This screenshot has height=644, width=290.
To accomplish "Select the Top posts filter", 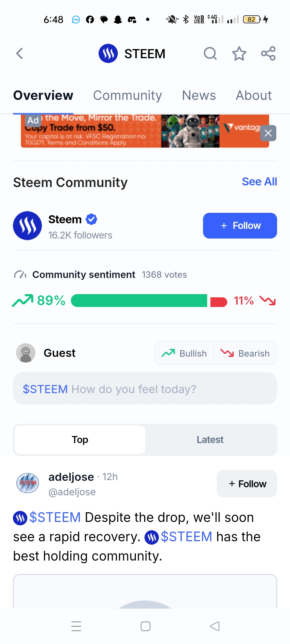I will click(80, 440).
